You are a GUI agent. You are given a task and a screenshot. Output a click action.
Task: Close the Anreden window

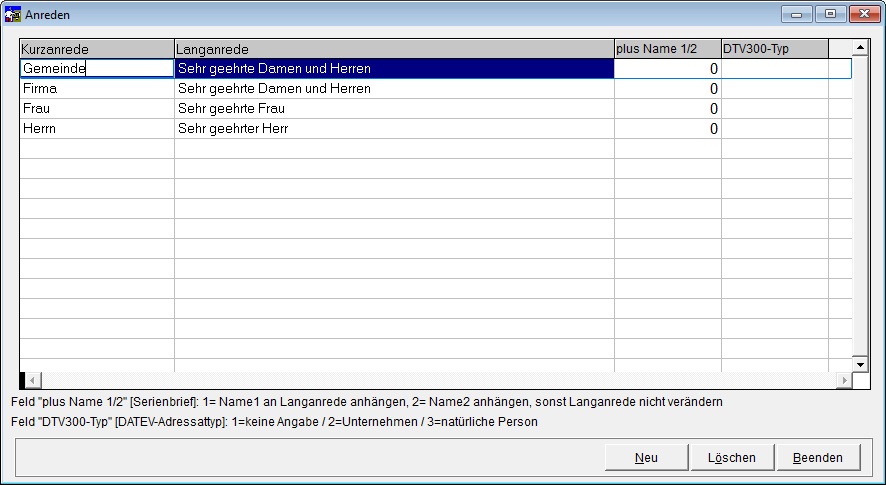click(x=865, y=14)
